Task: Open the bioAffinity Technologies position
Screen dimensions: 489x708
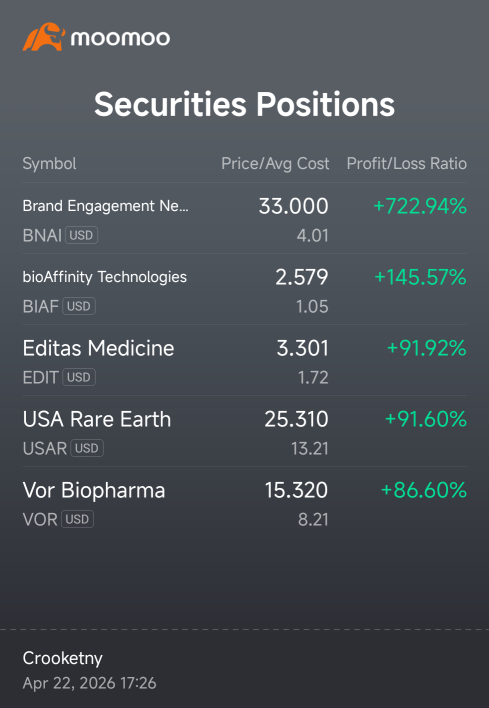Action: pos(244,289)
